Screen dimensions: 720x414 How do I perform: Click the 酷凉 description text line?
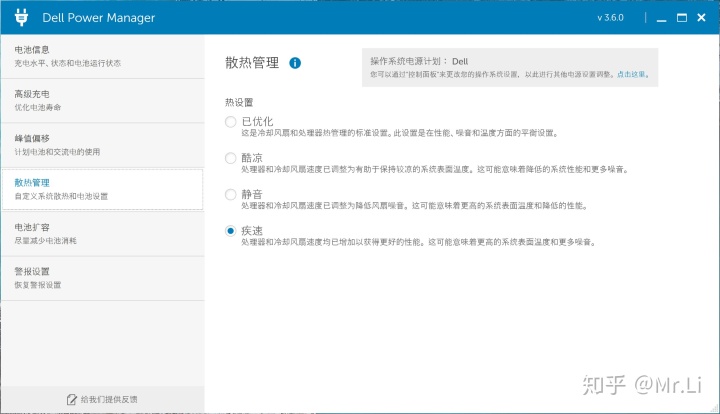(434, 169)
